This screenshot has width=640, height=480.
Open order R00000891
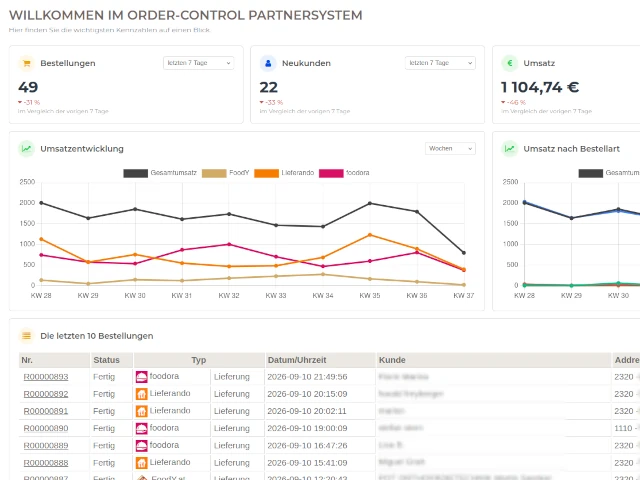coord(46,411)
